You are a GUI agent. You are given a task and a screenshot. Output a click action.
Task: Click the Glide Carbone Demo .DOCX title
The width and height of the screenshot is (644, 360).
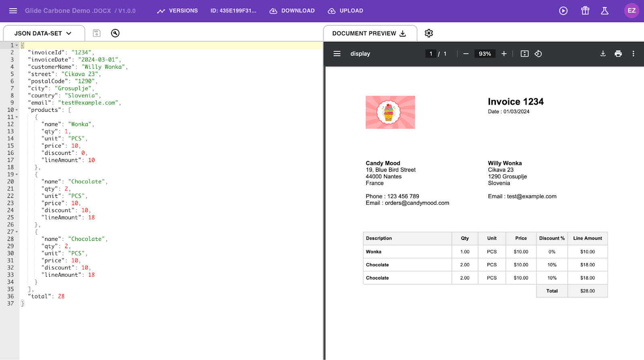pos(68,11)
